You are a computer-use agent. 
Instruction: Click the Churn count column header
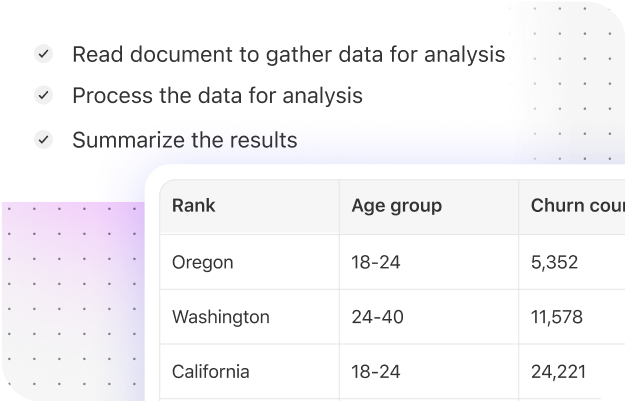coord(572,206)
